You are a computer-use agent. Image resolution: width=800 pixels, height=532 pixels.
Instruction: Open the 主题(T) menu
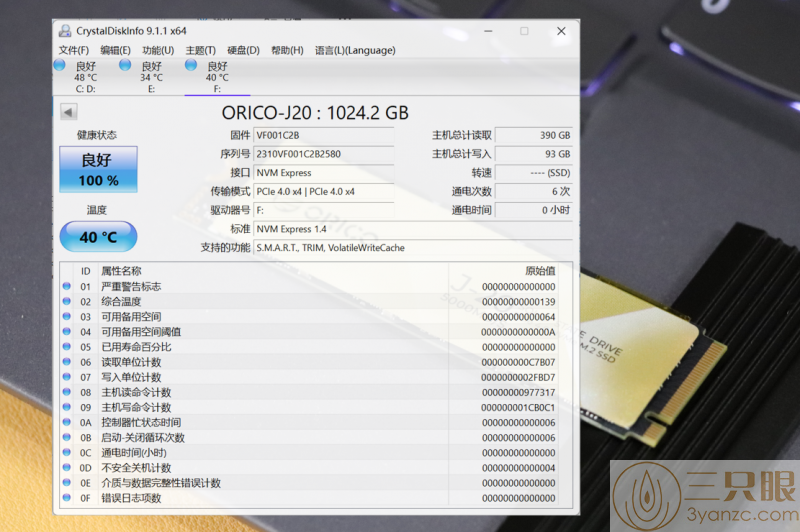pyautogui.click(x=201, y=50)
